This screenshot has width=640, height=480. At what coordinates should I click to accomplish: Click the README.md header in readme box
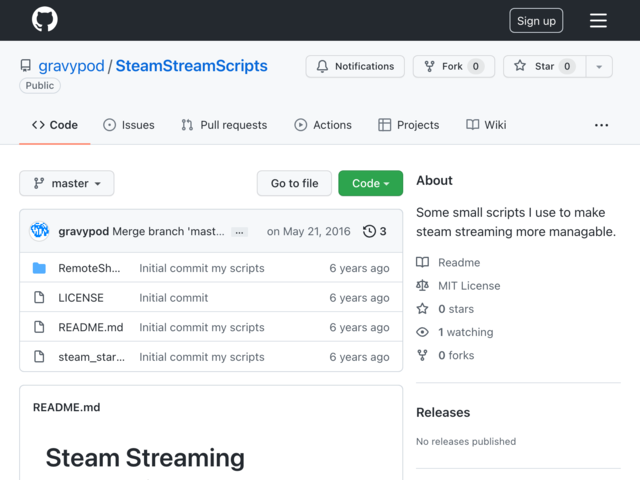pos(67,407)
